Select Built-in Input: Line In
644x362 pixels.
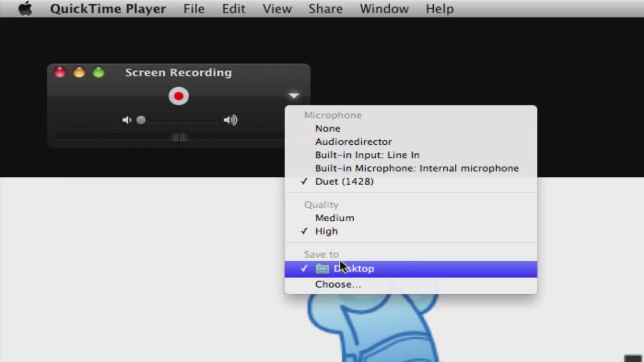pyautogui.click(x=411, y=155)
